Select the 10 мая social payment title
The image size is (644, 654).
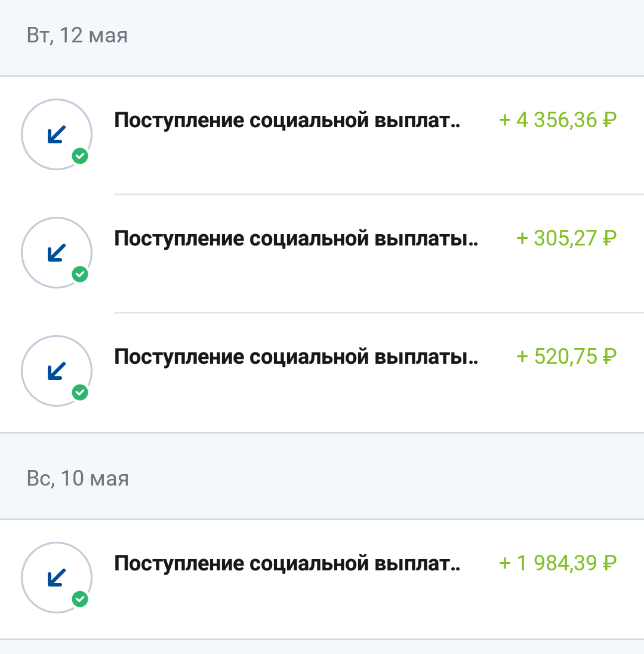tap(287, 564)
